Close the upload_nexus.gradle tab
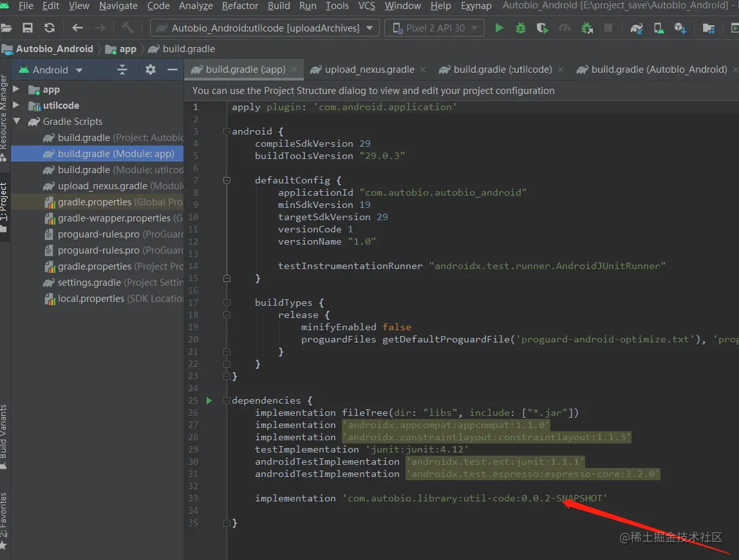 [x=423, y=70]
